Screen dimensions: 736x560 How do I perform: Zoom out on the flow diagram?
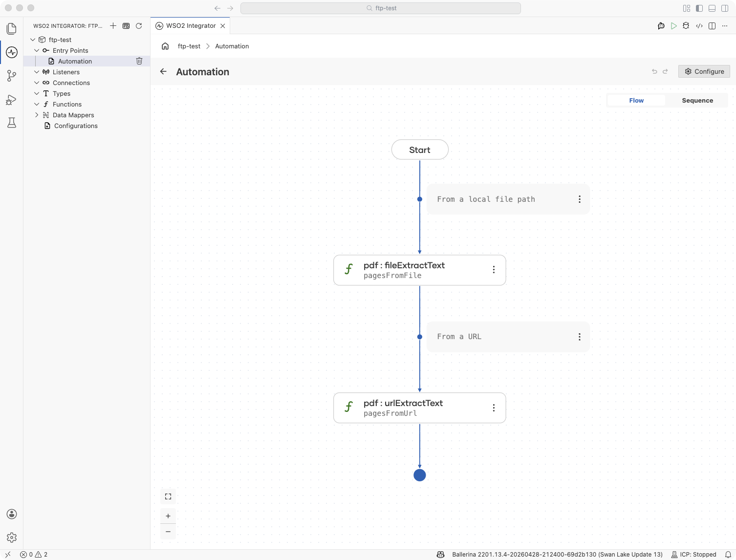pyautogui.click(x=168, y=532)
